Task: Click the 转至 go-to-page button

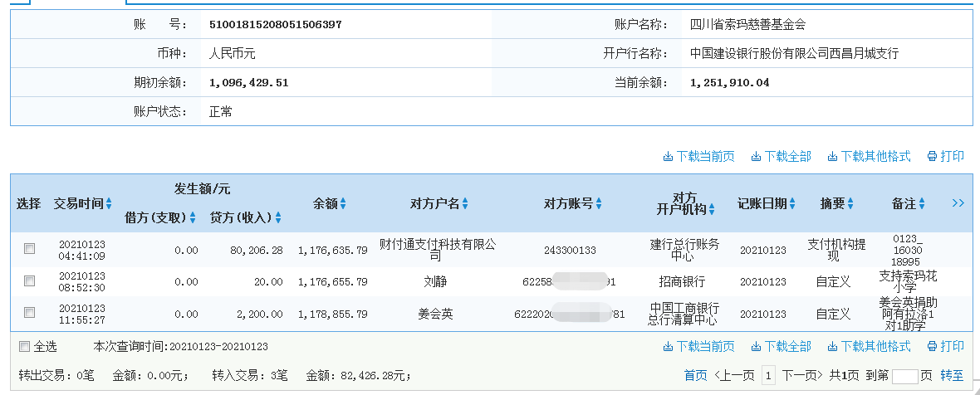Action: coord(952,376)
